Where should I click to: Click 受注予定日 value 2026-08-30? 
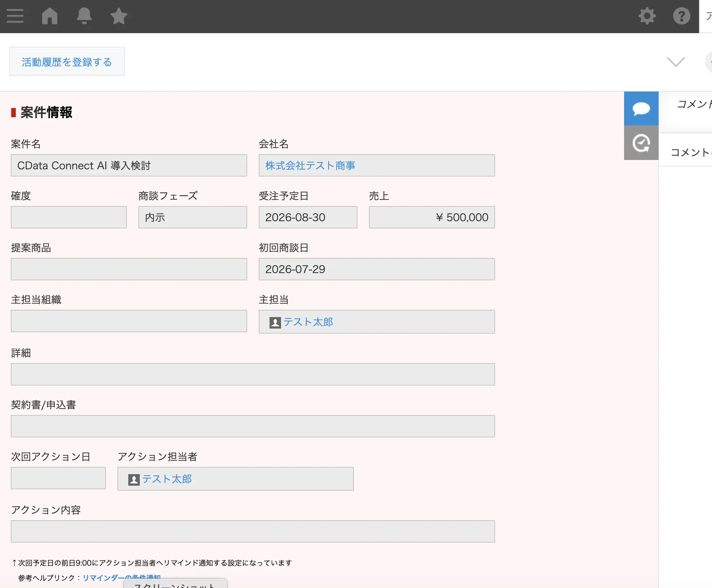point(308,217)
